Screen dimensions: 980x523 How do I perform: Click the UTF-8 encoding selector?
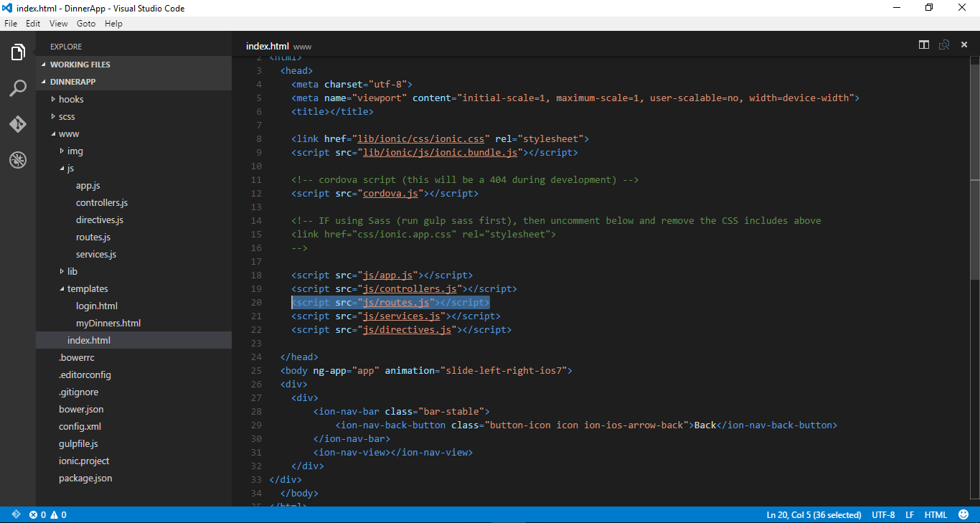pyautogui.click(x=883, y=514)
